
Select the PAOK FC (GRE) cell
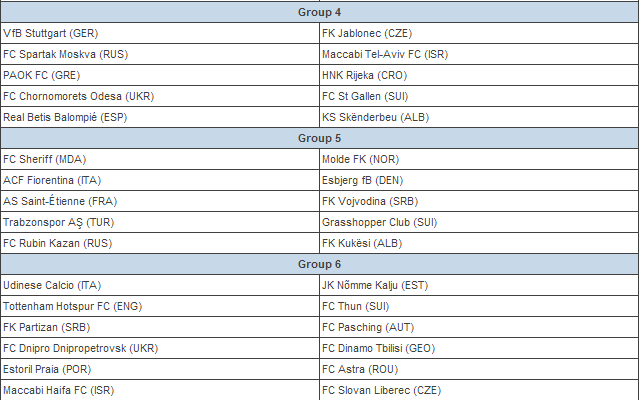pos(43,75)
